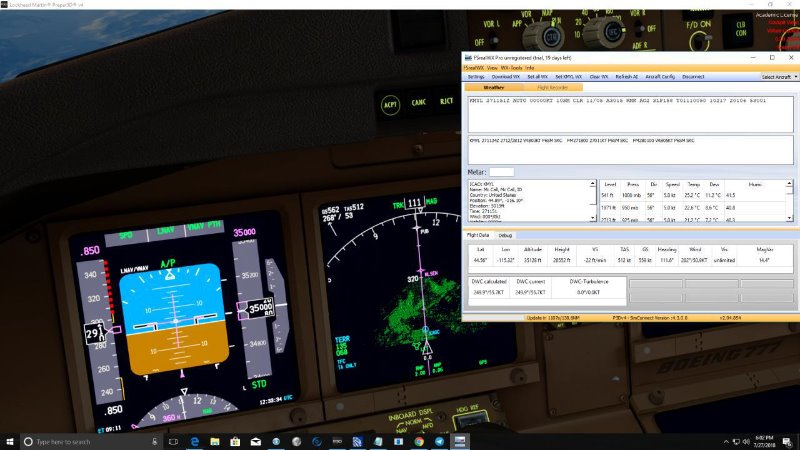Screen dimensions: 800x450
Task: Click the volume icon in the system tray
Action: pos(746,442)
